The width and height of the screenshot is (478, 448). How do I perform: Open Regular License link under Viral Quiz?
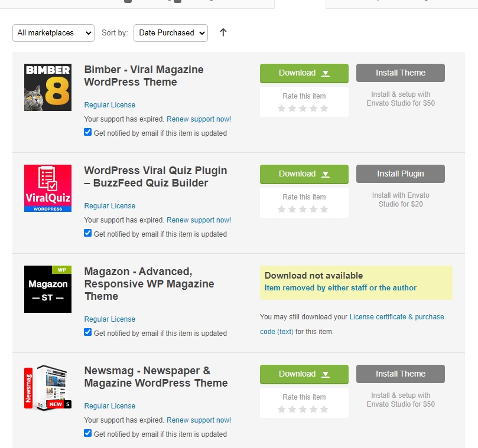coord(110,206)
